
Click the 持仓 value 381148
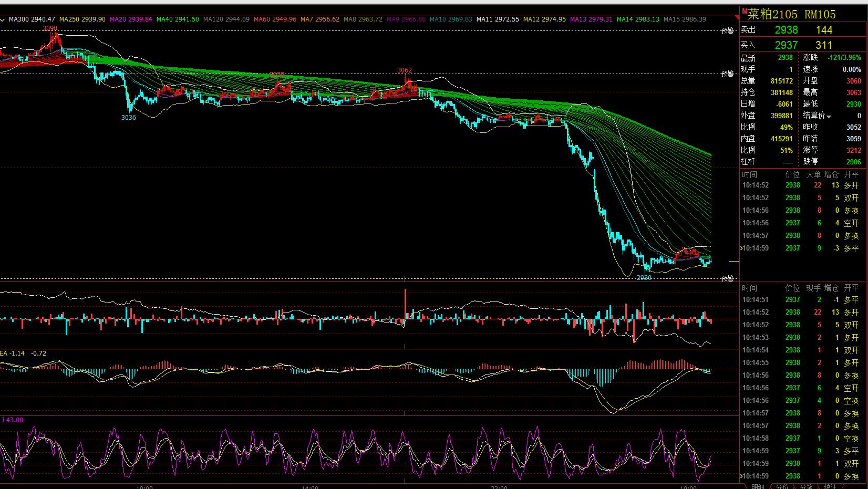[782, 92]
